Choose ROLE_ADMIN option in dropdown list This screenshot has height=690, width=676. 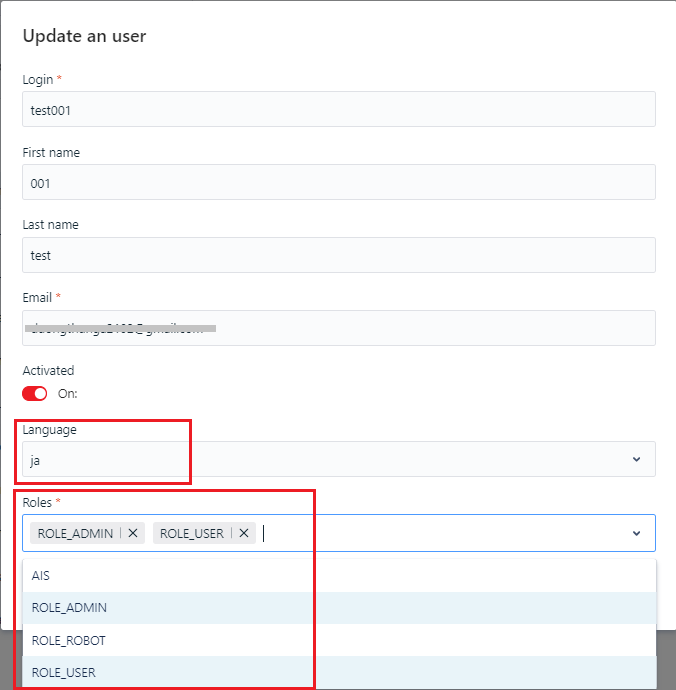tap(339, 608)
